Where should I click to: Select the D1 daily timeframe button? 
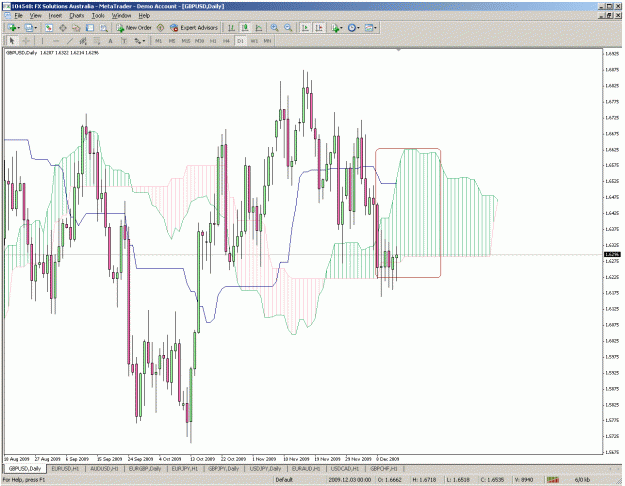[240, 41]
